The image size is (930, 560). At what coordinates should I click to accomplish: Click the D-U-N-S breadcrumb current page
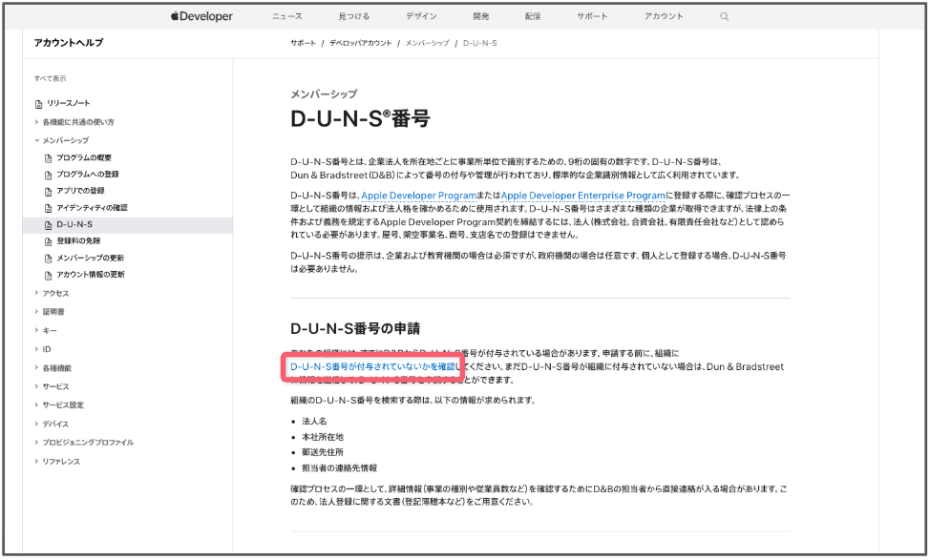(x=480, y=43)
